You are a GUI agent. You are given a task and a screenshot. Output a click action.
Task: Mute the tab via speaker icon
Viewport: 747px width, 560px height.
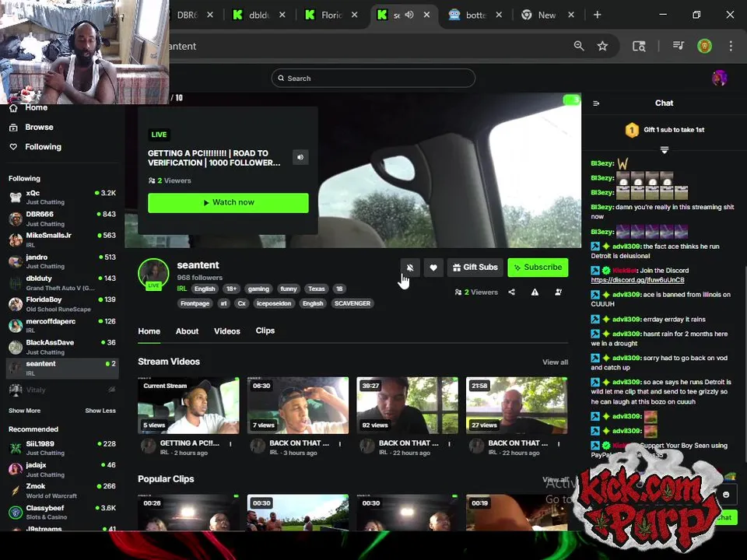[x=409, y=15]
